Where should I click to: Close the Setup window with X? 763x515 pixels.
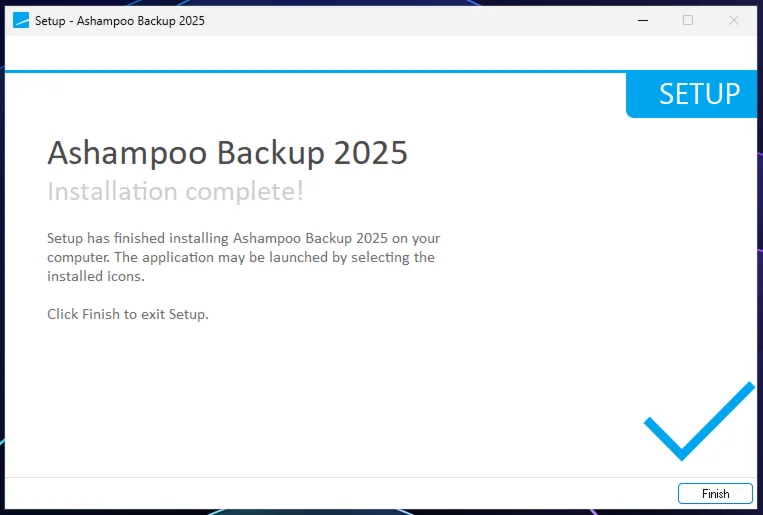click(734, 20)
